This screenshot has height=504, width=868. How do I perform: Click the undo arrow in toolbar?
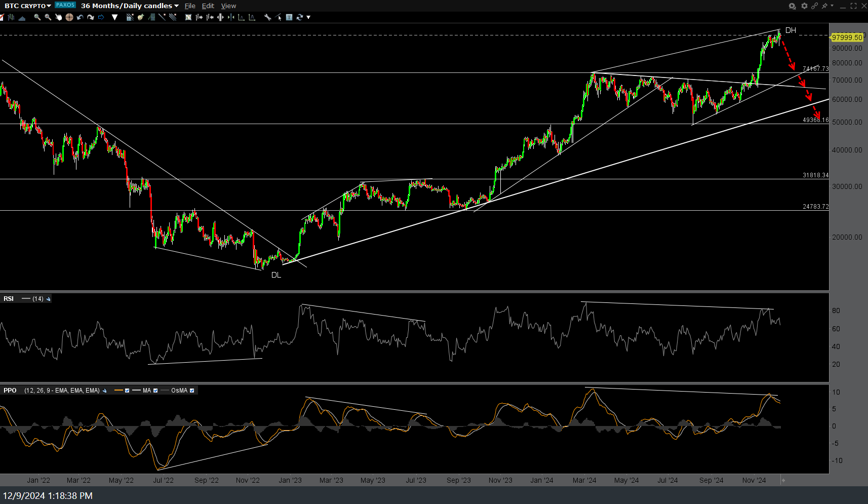(x=80, y=17)
